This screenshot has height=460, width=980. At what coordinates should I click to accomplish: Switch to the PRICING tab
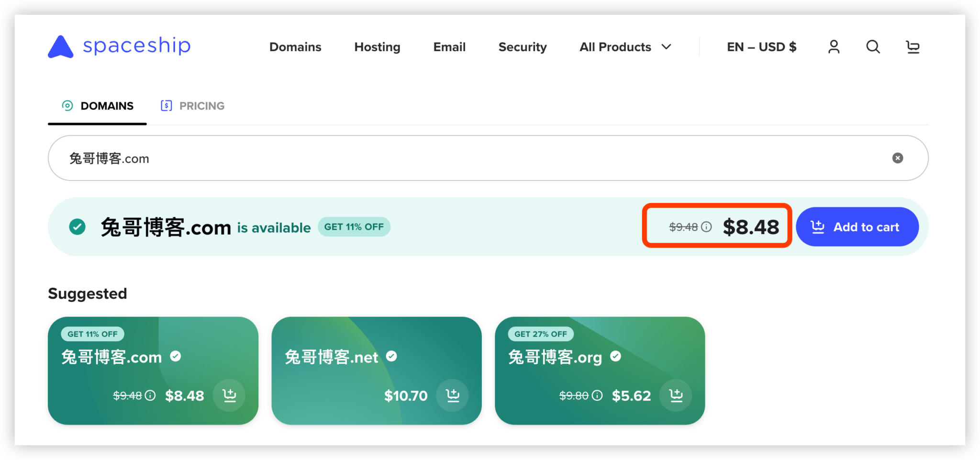point(193,106)
